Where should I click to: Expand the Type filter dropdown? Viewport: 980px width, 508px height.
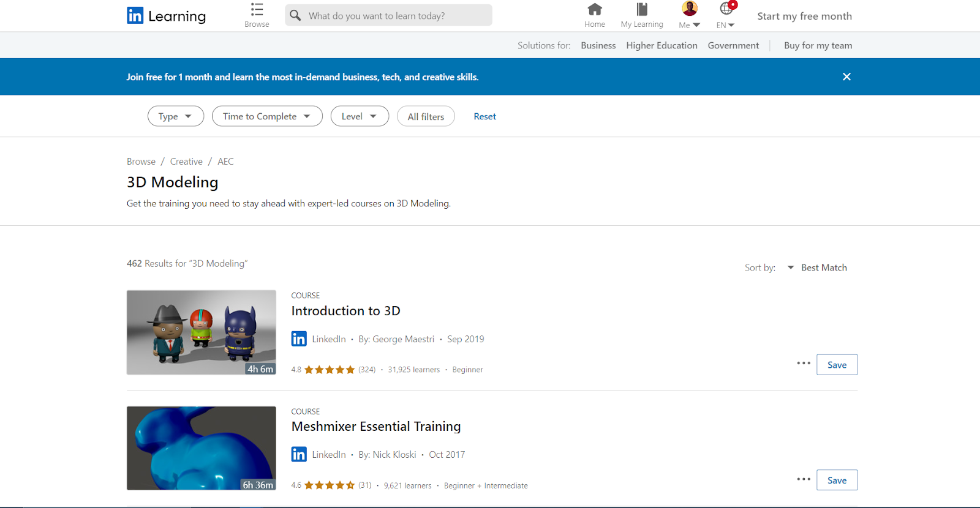176,116
